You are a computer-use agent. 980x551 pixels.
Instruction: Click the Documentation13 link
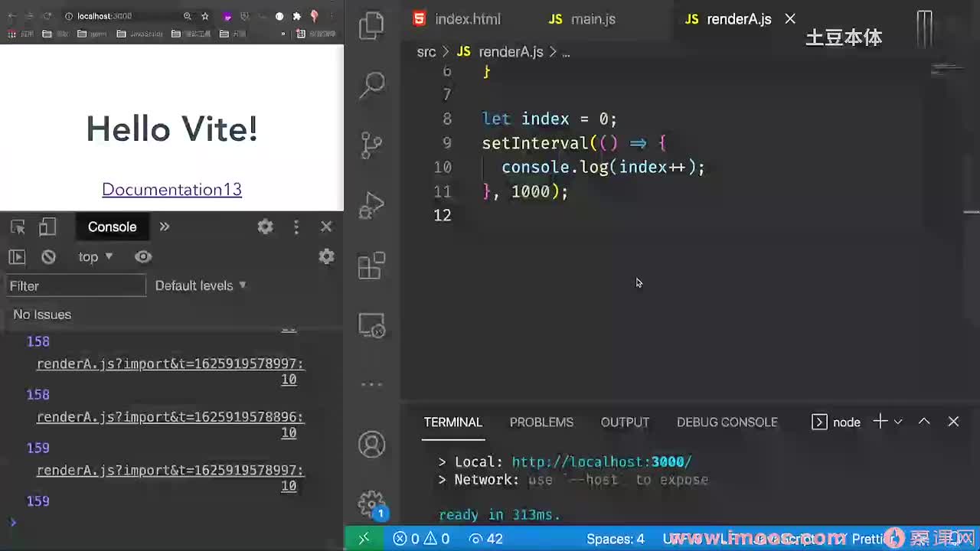[171, 190]
